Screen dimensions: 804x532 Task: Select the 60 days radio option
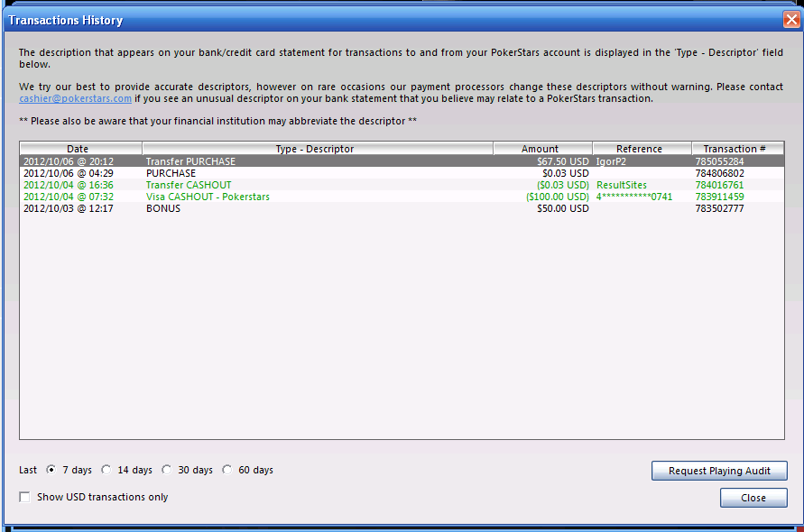tap(227, 470)
